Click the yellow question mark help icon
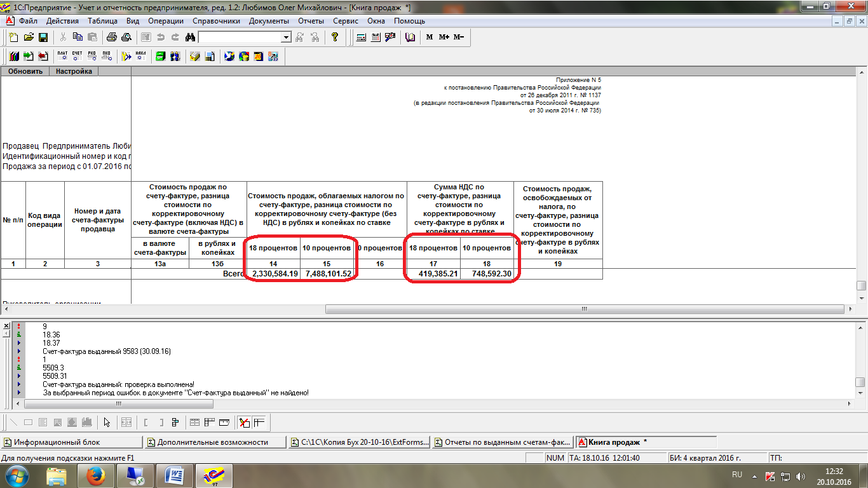The width and height of the screenshot is (868, 488). pyautogui.click(x=335, y=37)
